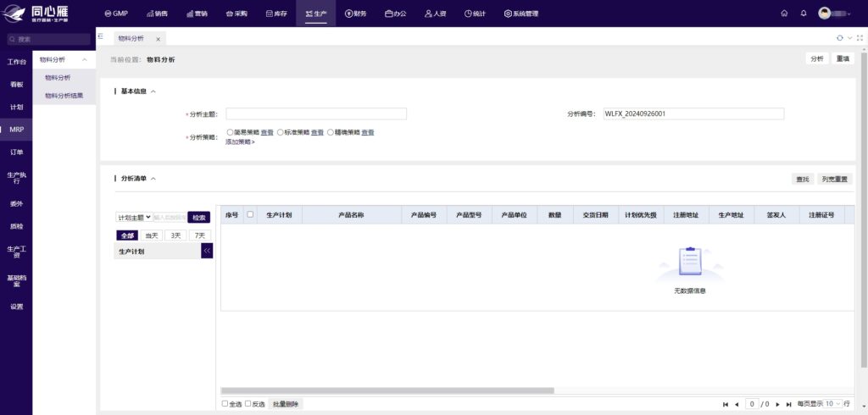Tick the 全选 checkbox at bottom
Screen dimensions: 868x415
(x=225, y=404)
